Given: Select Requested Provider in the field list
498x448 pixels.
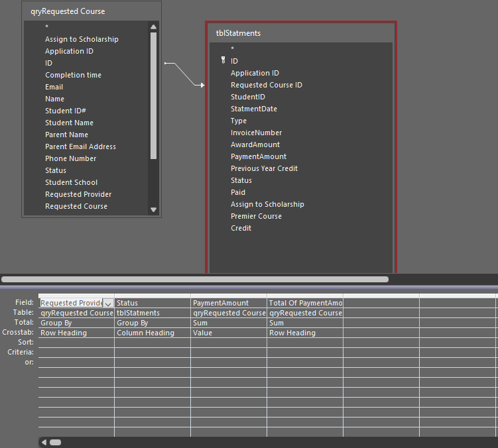Looking at the screenshot, I should click(78, 194).
